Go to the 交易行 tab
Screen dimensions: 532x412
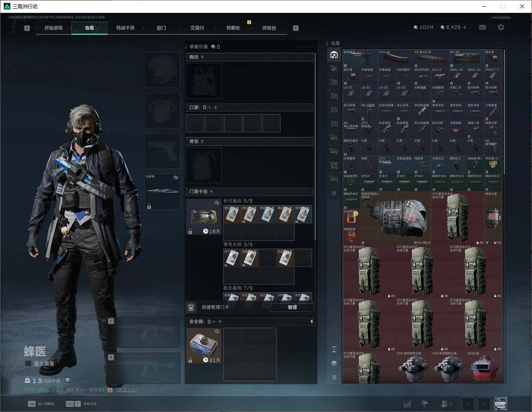pos(197,28)
